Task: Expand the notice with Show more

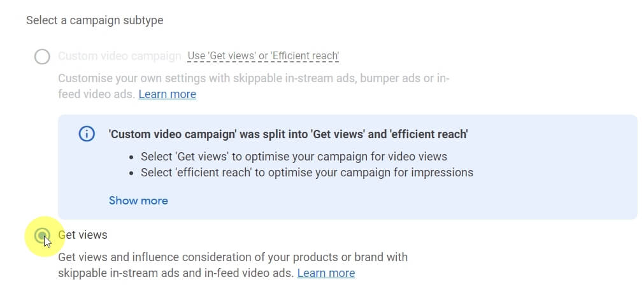Action: tap(138, 201)
